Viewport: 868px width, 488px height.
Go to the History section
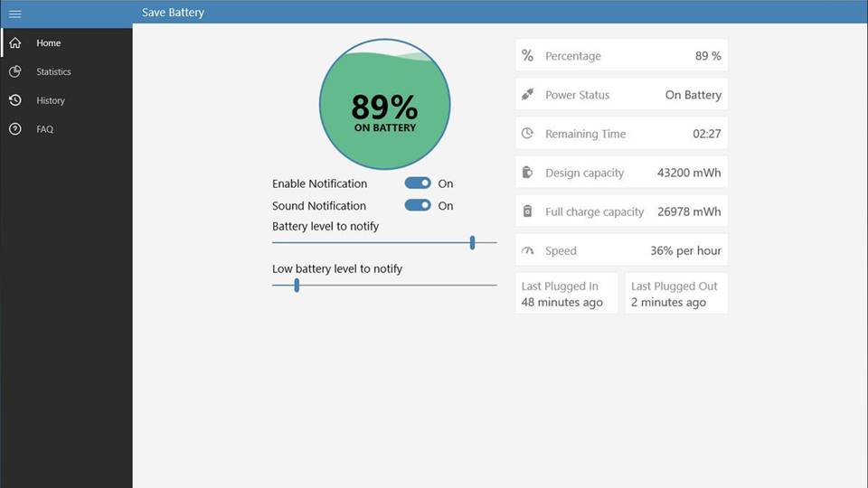51,100
